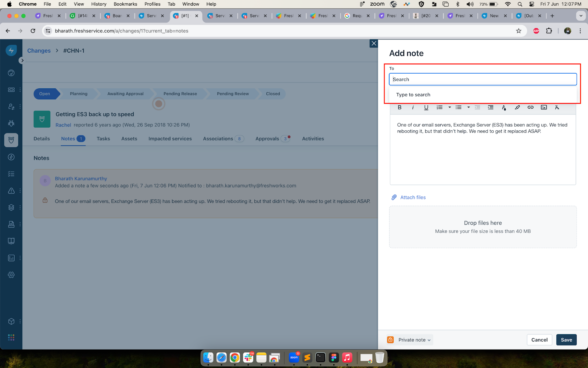Image resolution: width=588 pixels, height=368 pixels.
Task: Open Slack from the Dock
Action: click(248, 357)
